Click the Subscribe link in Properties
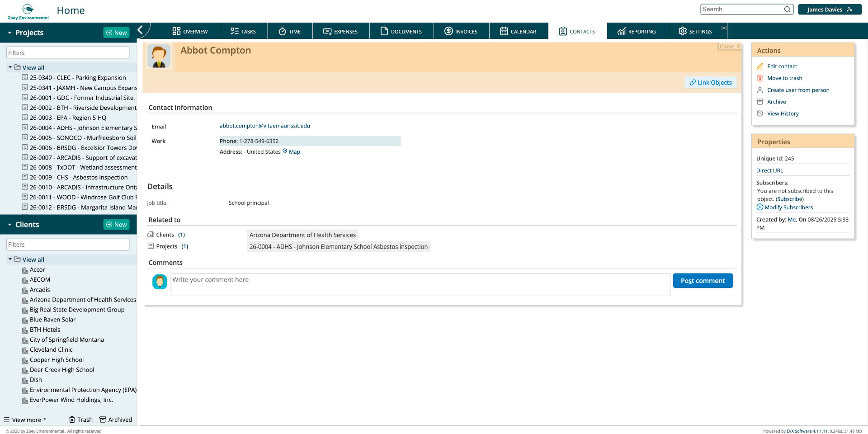This screenshot has height=434, width=868. click(790, 199)
